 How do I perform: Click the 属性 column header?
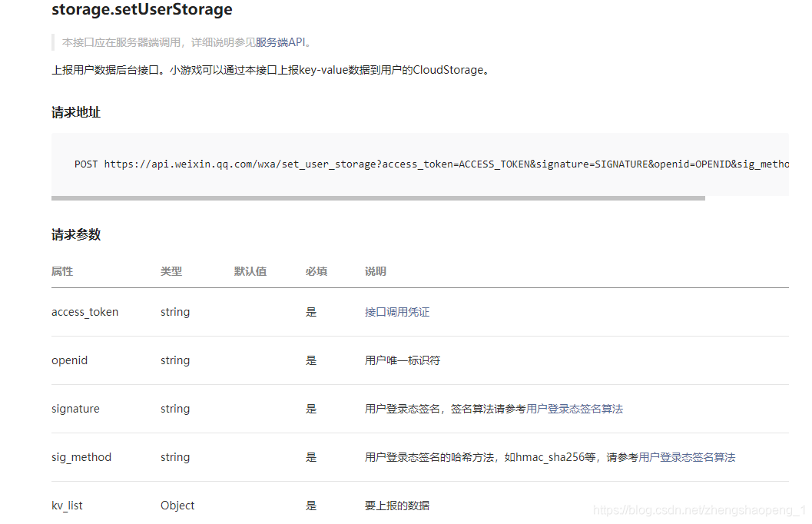pyautogui.click(x=62, y=271)
